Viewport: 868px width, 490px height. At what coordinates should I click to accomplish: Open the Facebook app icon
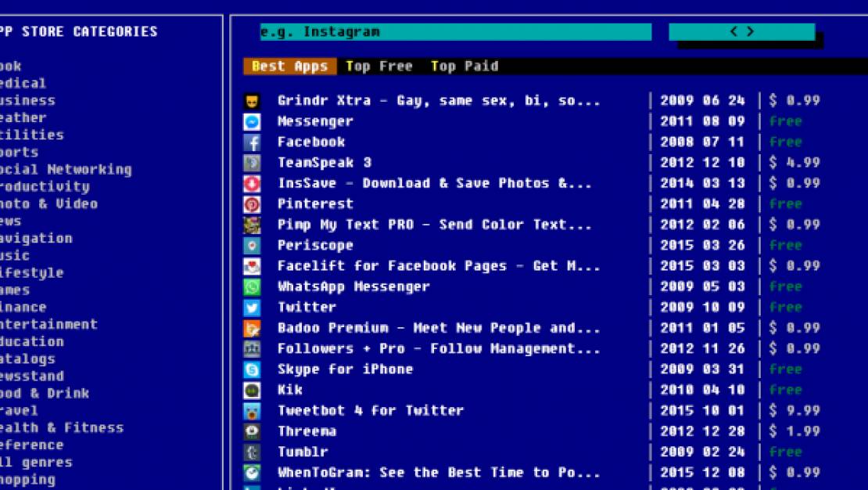point(252,142)
